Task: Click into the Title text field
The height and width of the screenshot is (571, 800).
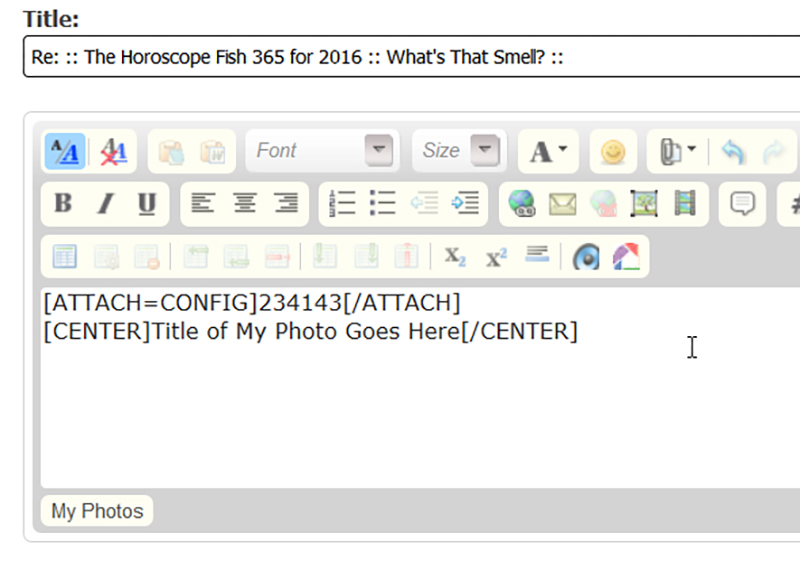Action: tap(400, 57)
